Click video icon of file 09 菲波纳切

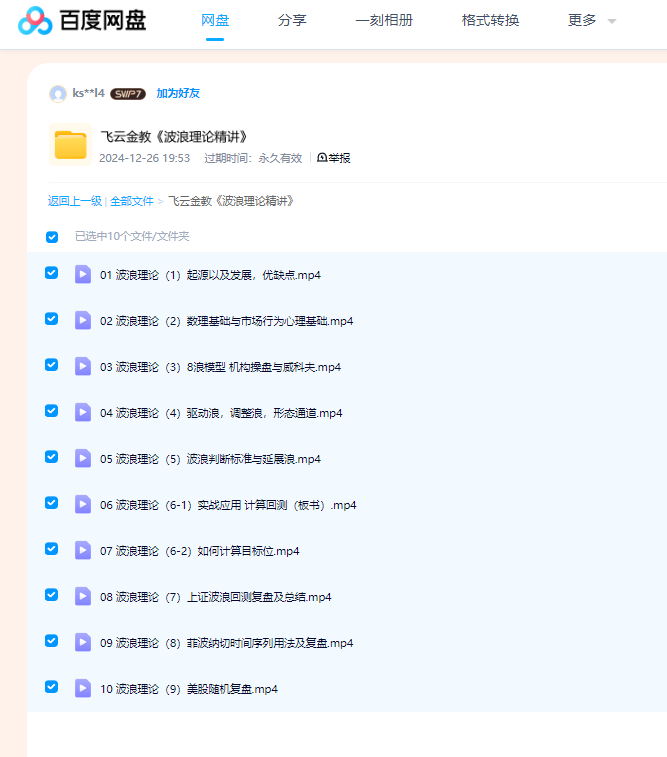(83, 642)
